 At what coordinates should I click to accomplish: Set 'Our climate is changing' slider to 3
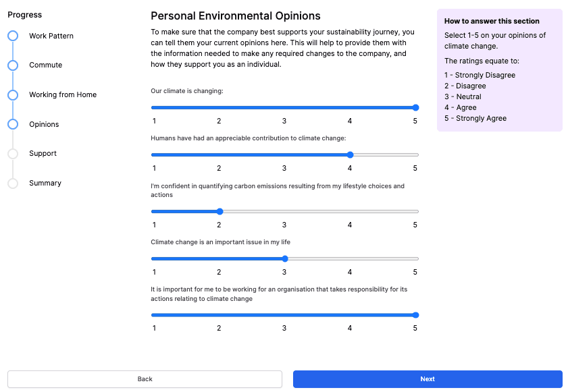point(285,107)
